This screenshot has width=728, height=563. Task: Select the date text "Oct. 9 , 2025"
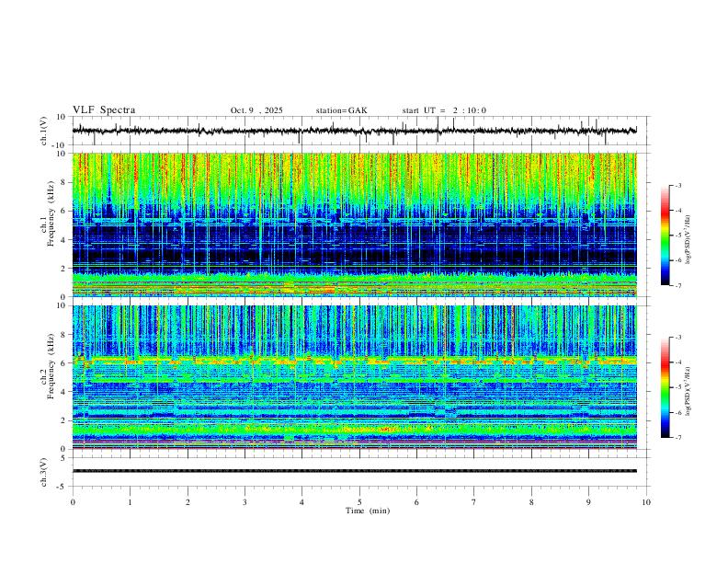pyautogui.click(x=256, y=110)
